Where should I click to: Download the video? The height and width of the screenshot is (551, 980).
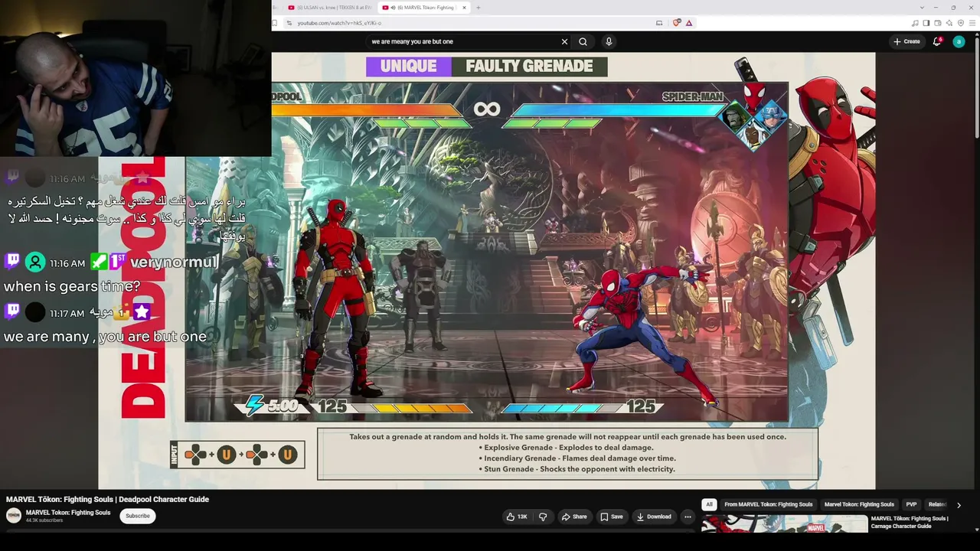[654, 517]
